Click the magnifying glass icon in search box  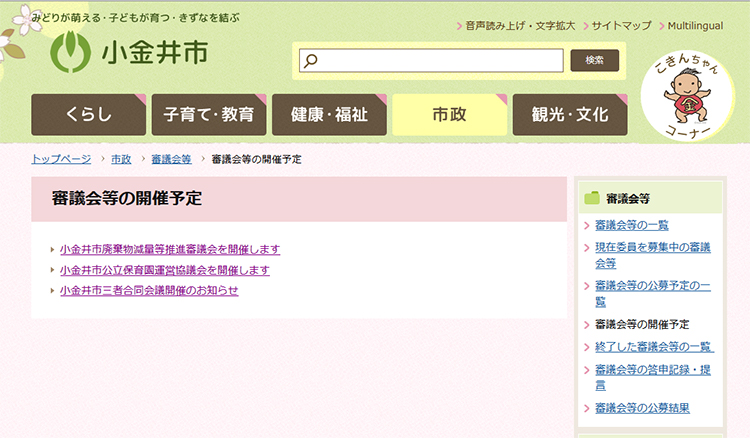[x=311, y=61]
